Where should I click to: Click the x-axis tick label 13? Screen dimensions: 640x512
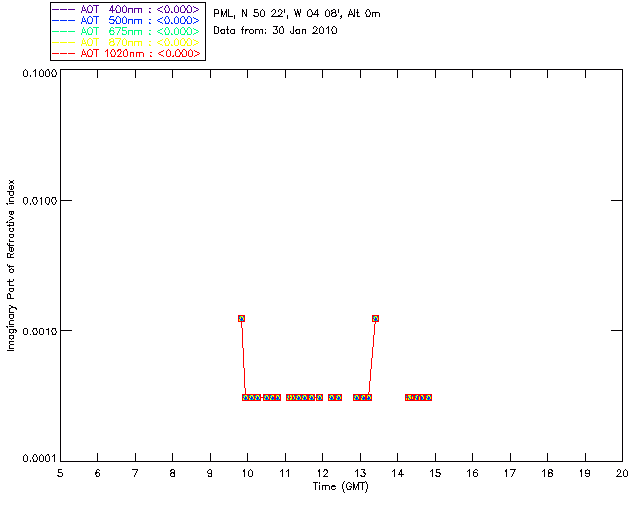point(360,473)
